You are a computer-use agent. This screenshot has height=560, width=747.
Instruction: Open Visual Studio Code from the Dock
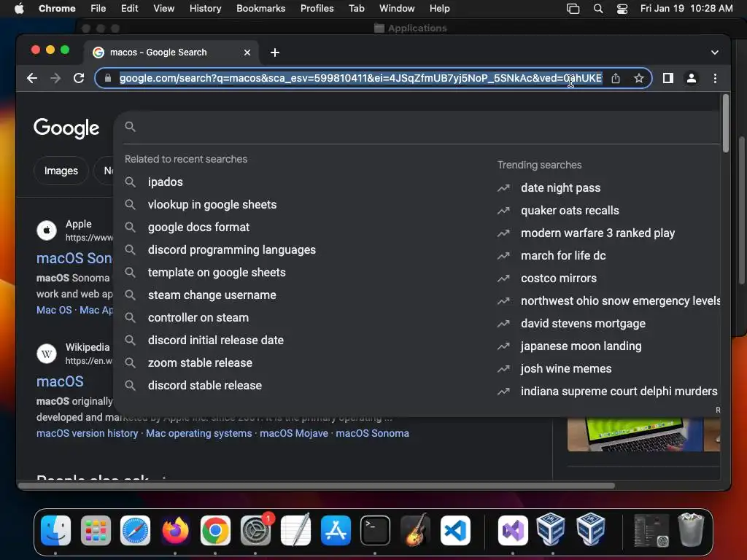pyautogui.click(x=455, y=531)
